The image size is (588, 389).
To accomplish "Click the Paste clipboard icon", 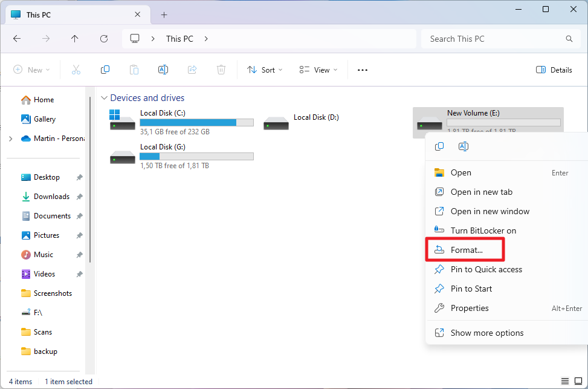I will [134, 70].
